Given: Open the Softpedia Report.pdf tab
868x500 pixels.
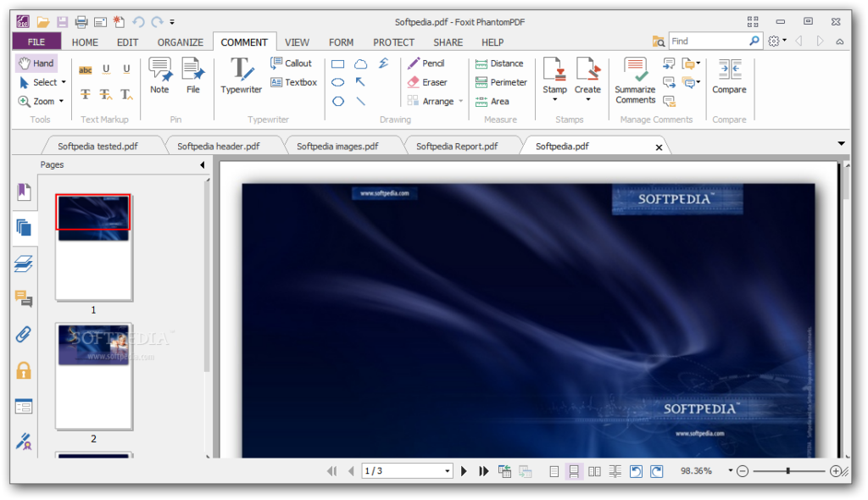Looking at the screenshot, I should coord(457,146).
